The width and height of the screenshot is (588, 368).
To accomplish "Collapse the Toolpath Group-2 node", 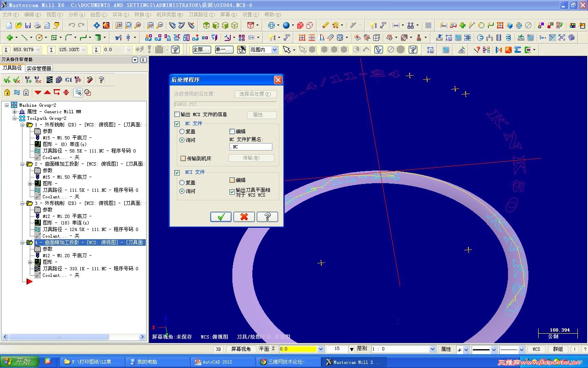I will click(x=14, y=118).
